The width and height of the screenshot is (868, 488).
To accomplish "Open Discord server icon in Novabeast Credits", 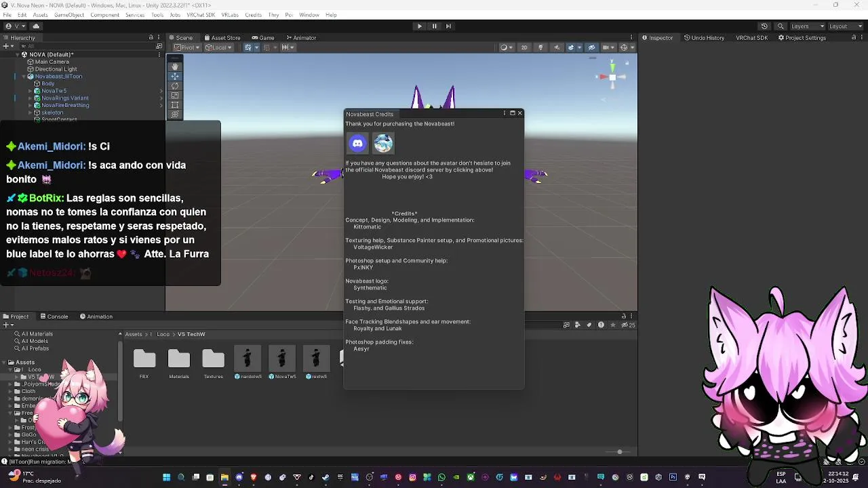I will coord(358,143).
